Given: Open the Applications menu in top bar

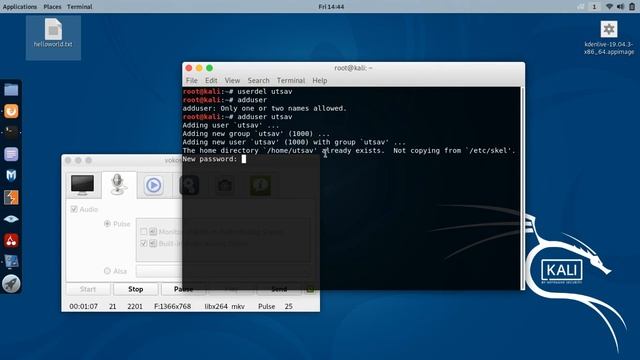Looking at the screenshot, I should 20,7.
